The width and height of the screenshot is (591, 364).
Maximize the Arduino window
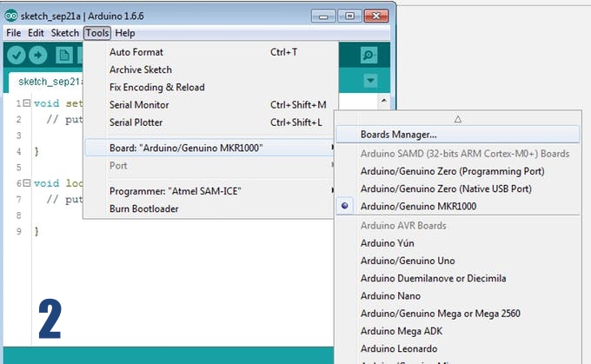click(x=349, y=17)
